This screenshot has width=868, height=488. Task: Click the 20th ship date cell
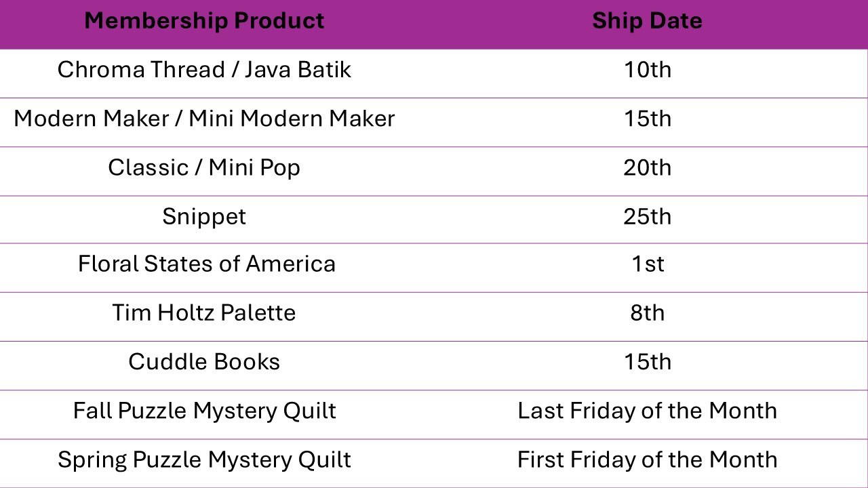[x=647, y=167]
